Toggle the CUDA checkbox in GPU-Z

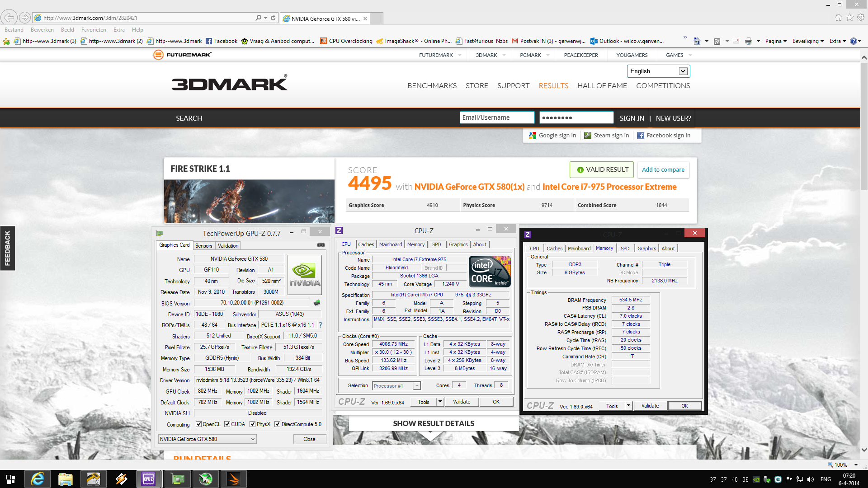227,424
